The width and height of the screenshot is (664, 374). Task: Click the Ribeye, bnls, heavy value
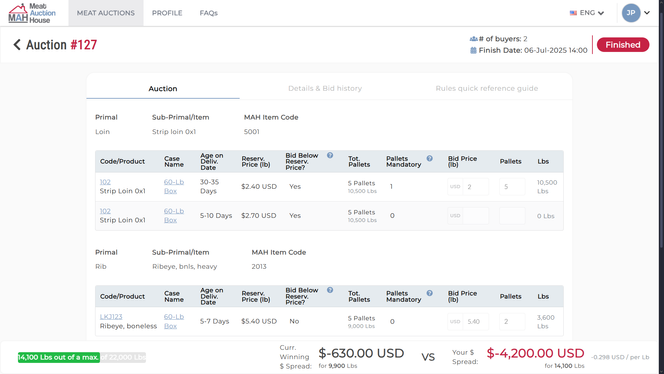click(x=185, y=266)
